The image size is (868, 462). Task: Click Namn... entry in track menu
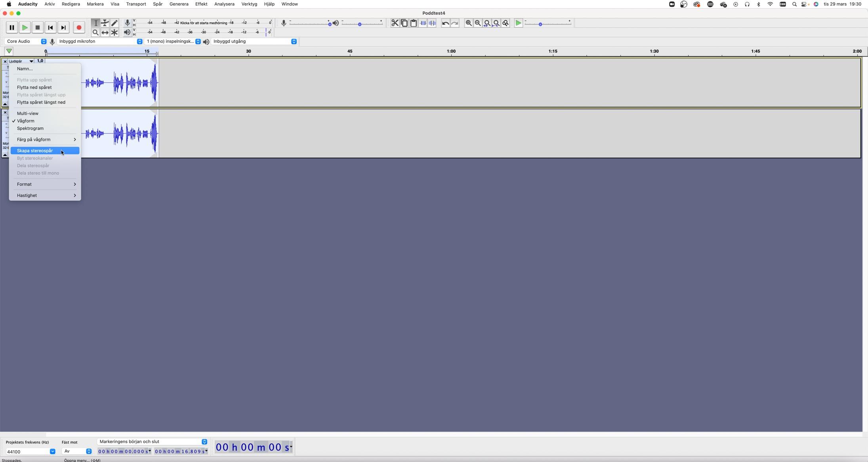(25, 69)
